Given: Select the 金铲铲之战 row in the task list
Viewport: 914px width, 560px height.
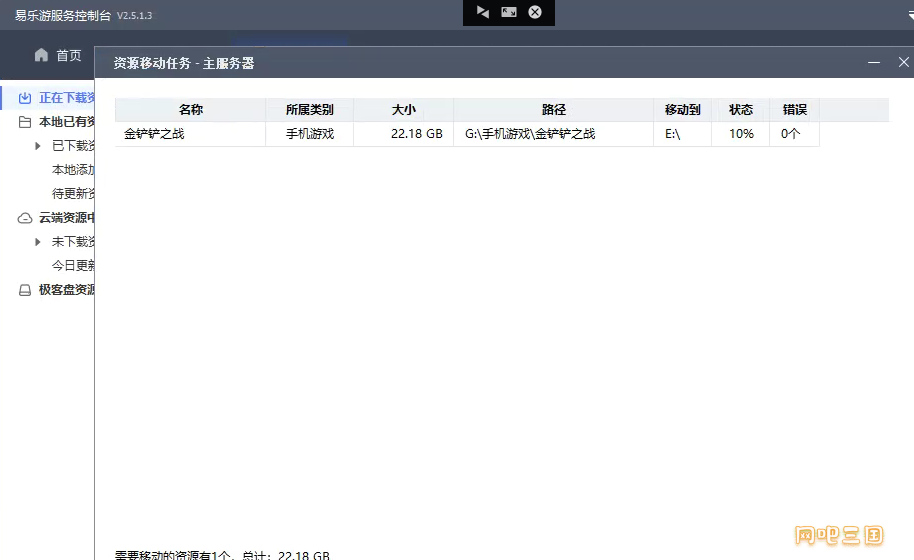Looking at the screenshot, I should click(x=467, y=134).
